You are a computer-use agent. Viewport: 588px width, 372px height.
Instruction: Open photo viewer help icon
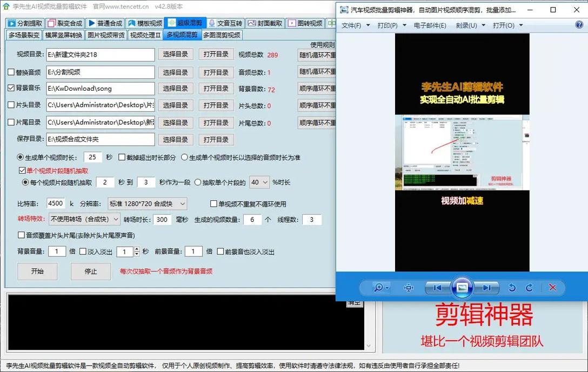(x=579, y=25)
